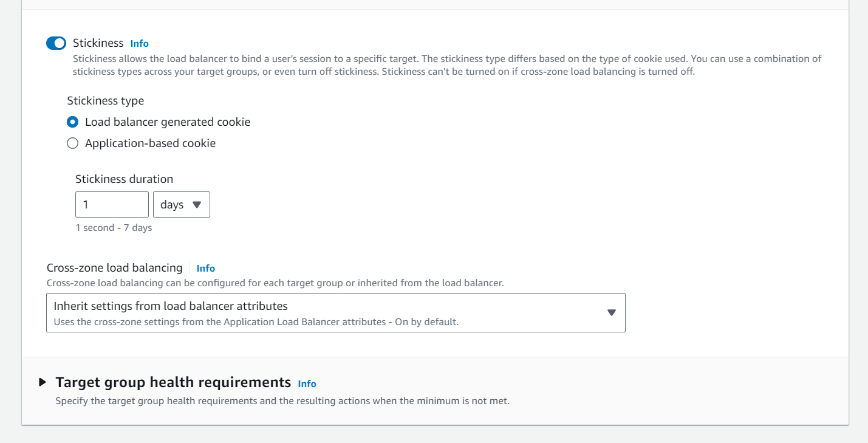Click the arrow icon in days dropdown
The width and height of the screenshot is (868, 443).
point(196,205)
